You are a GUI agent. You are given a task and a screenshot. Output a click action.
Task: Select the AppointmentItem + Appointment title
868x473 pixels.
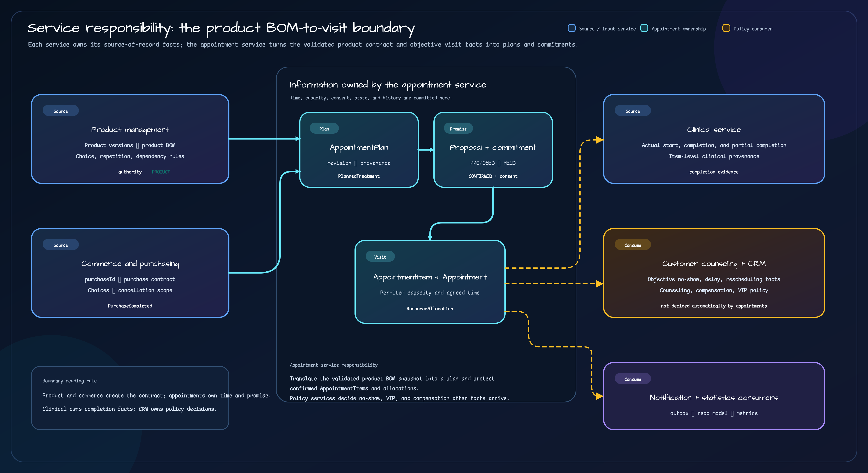[430, 277]
